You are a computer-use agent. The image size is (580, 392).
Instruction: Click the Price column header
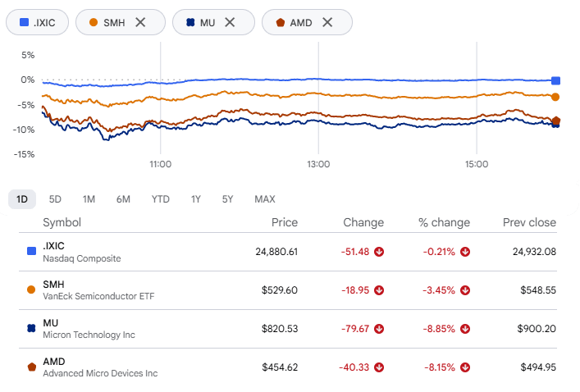pos(285,222)
